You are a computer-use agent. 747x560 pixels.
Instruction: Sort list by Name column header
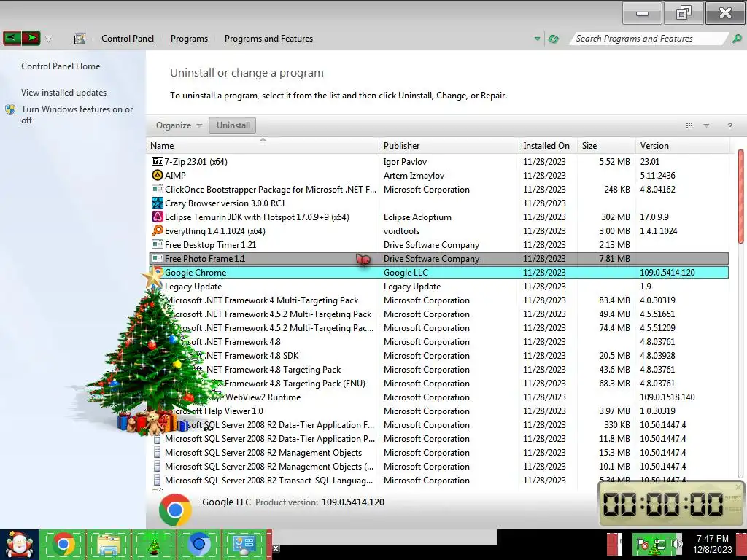coord(263,146)
